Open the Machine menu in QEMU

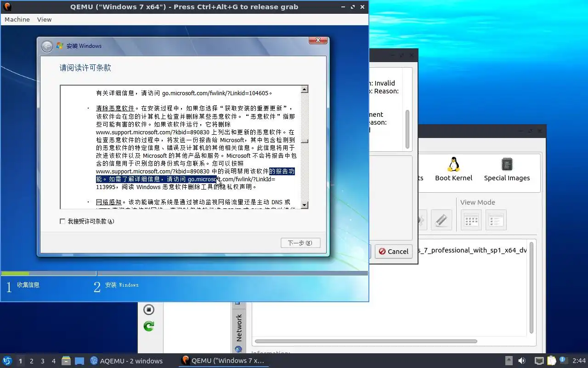click(x=17, y=19)
